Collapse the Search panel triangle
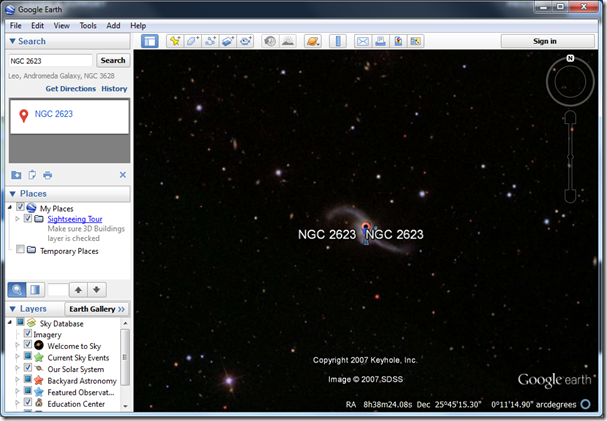The width and height of the screenshot is (607, 421). tap(12, 41)
